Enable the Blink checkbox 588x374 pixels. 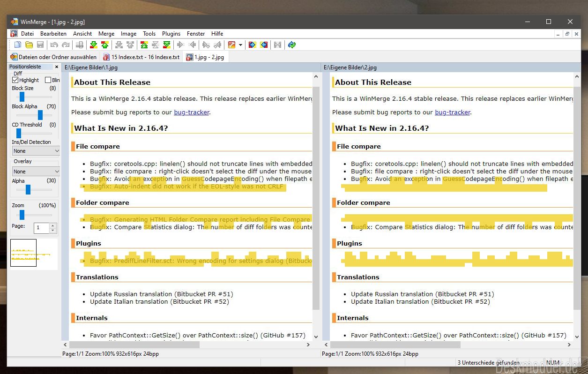coord(48,80)
